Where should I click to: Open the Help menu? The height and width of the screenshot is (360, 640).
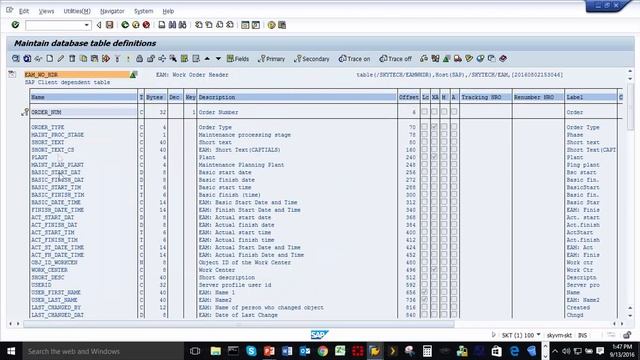pos(168,11)
